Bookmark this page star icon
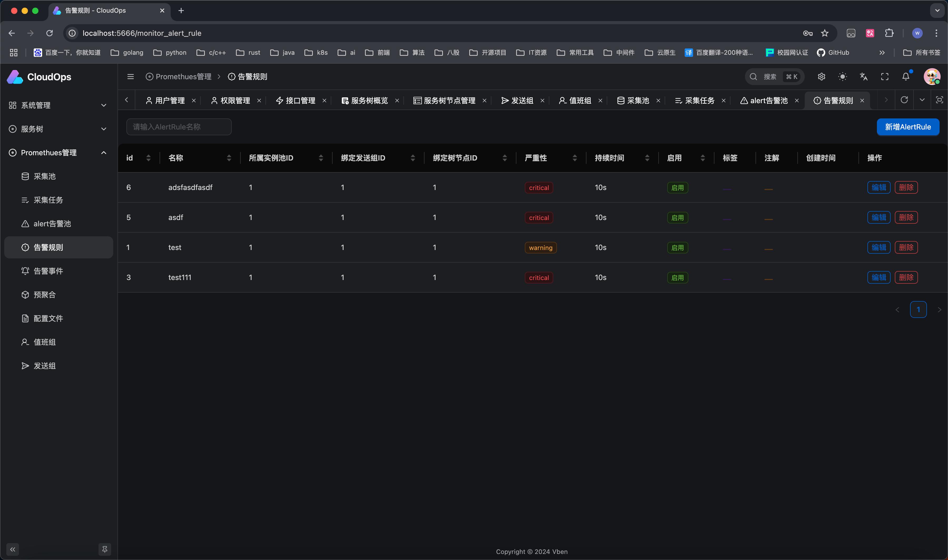This screenshot has width=948, height=560. [x=825, y=33]
